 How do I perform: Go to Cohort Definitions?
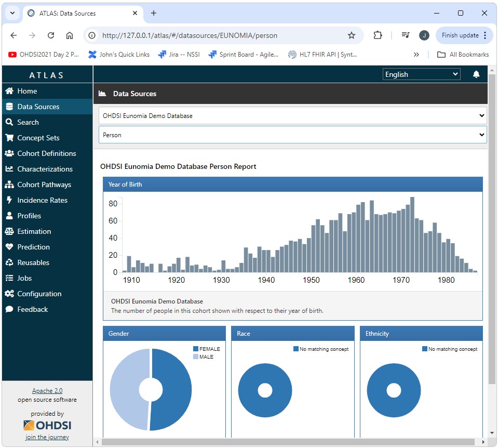pos(47,153)
